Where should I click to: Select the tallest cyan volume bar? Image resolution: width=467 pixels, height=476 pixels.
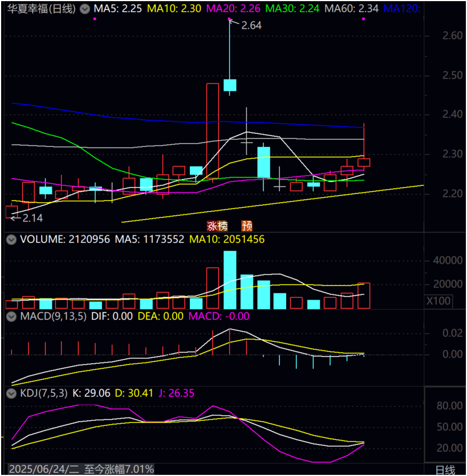(x=230, y=280)
